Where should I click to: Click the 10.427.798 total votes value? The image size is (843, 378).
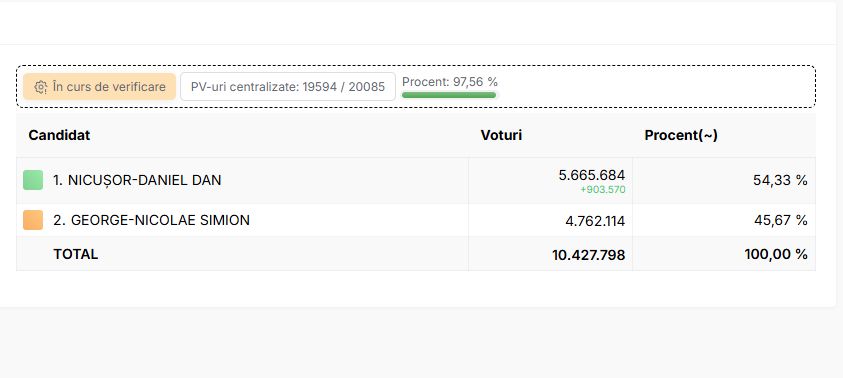[x=589, y=255]
